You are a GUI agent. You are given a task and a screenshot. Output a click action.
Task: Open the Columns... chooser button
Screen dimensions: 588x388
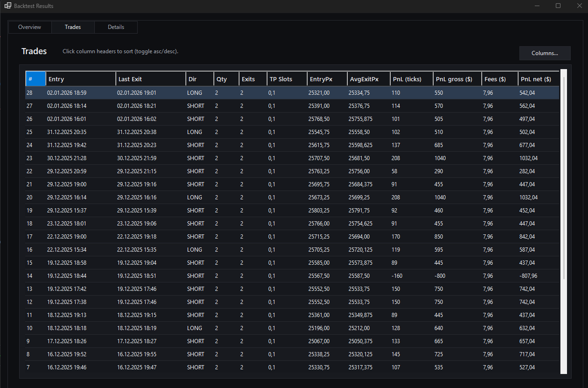[x=545, y=53]
